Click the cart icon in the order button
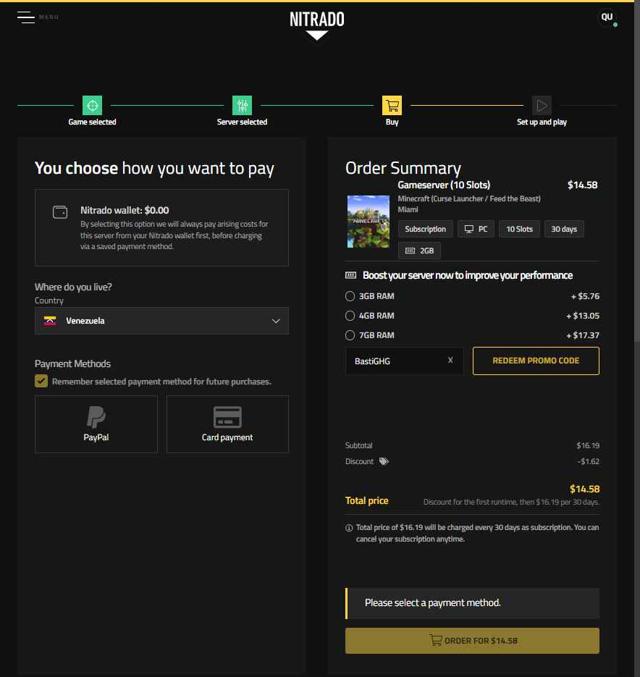Screen dimensions: 640x677 point(435,640)
